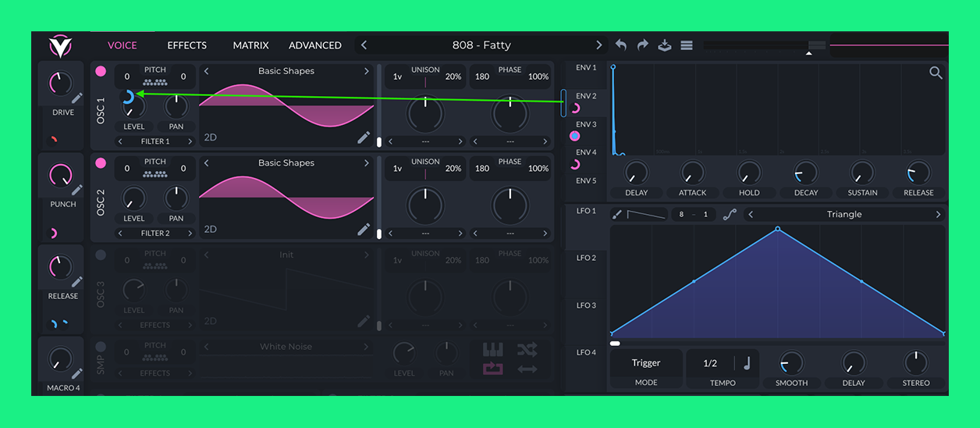Screen dimensions: 980x428
Task: Disable oscillator 1 with its power toggle
Action: tap(101, 71)
